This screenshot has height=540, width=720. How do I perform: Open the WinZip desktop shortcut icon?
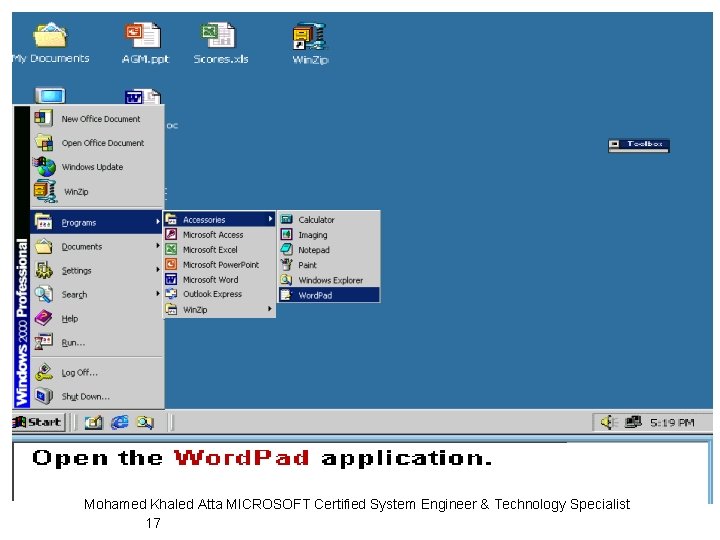tap(310, 36)
